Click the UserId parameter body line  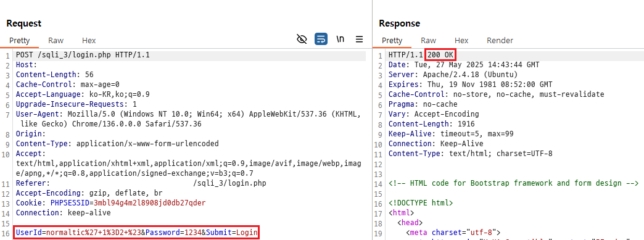[137, 233]
